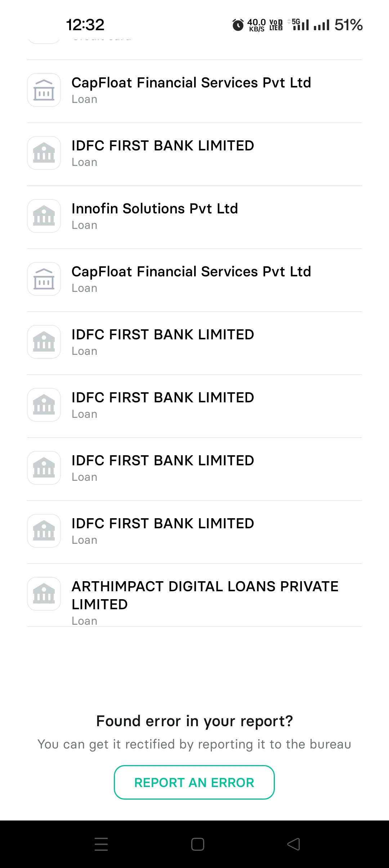Screen dimensions: 389x868
Task: Tap the "Found error in your report?" heading
Action: (194, 721)
